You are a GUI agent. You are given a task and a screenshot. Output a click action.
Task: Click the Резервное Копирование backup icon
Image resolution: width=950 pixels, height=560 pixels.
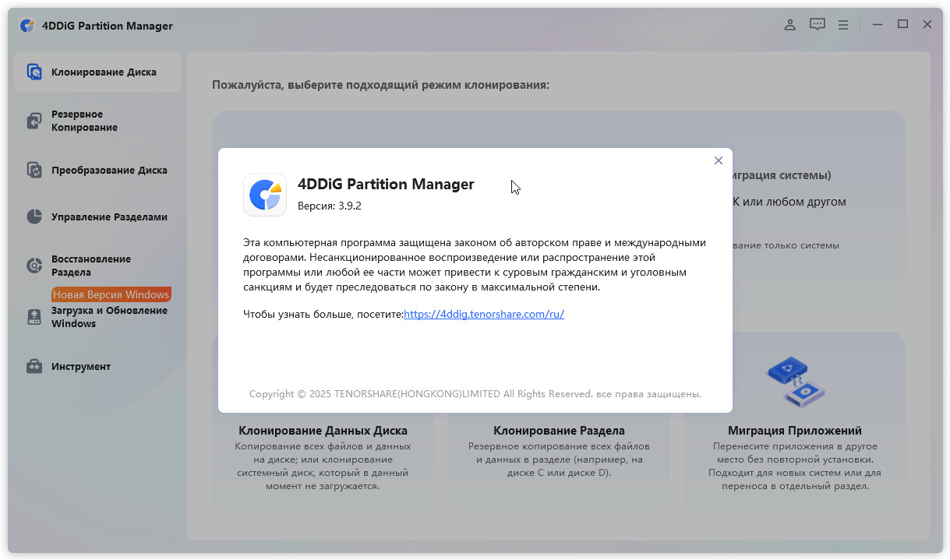tap(34, 121)
